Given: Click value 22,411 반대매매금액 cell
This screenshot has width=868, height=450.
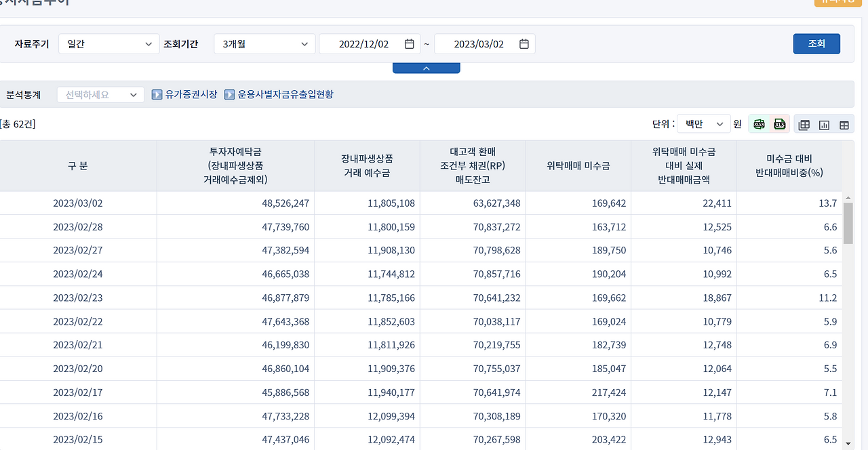Looking at the screenshot, I should [x=717, y=203].
